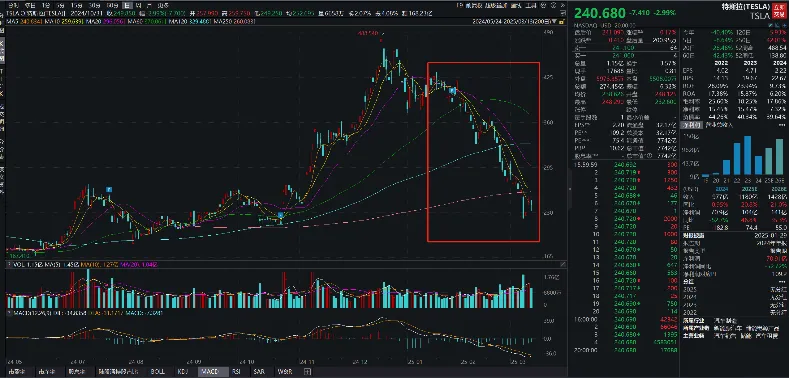Collapse the MACD panel toggle icon
This screenshot has width=789, height=378.
pyautogui.click(x=9, y=313)
